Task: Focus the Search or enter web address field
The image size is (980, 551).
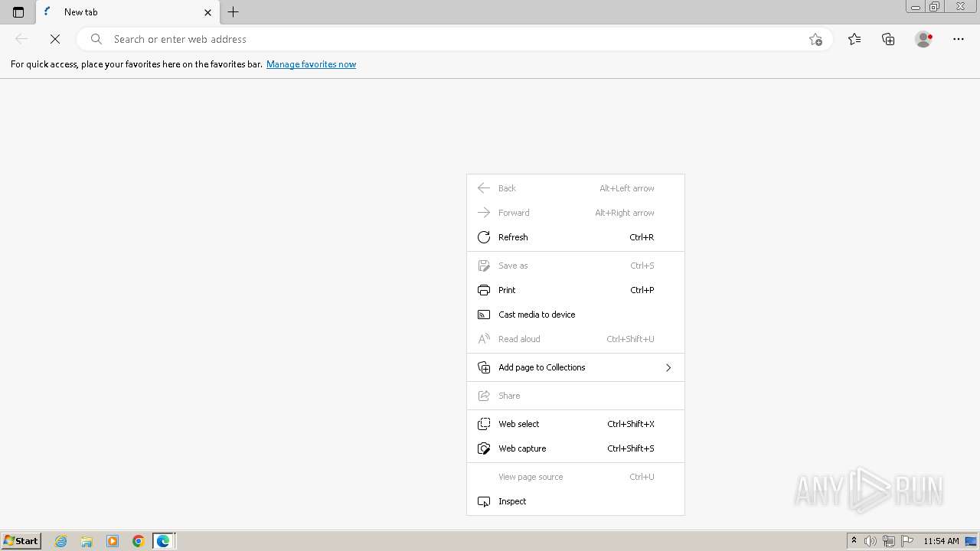Action: [x=453, y=39]
